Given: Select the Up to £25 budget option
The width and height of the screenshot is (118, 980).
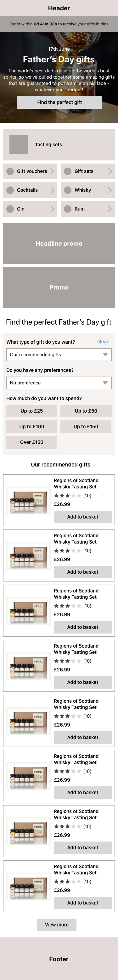Looking at the screenshot, I should pos(32,411).
